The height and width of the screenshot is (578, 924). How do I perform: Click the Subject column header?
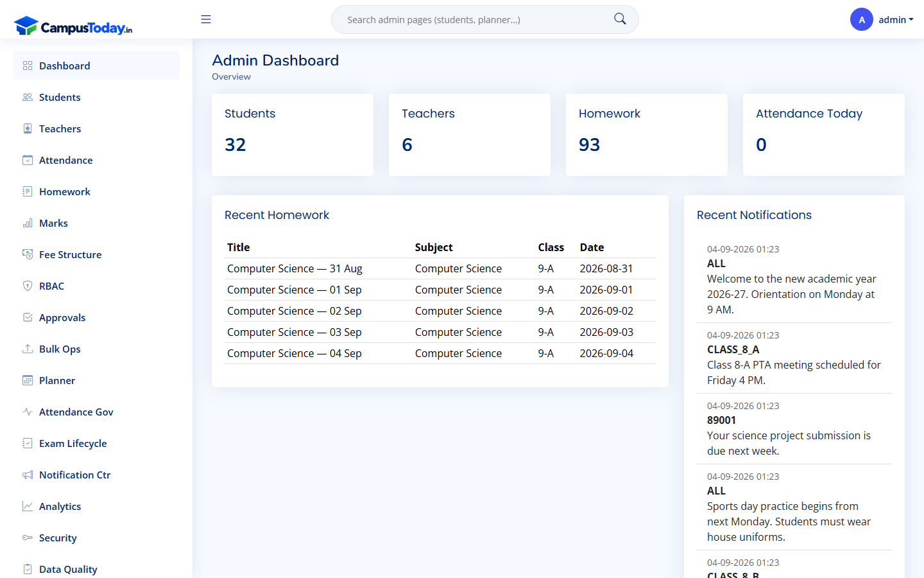pyautogui.click(x=434, y=247)
